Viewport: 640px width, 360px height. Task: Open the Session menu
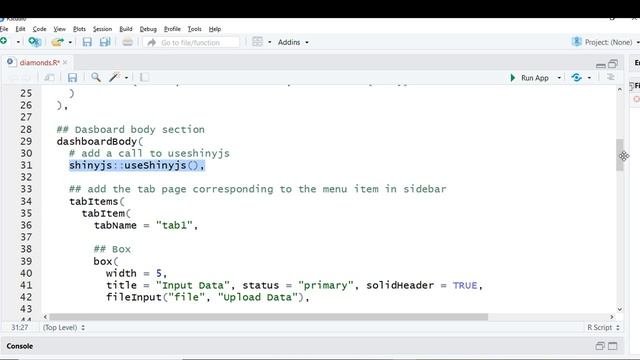(x=102, y=29)
